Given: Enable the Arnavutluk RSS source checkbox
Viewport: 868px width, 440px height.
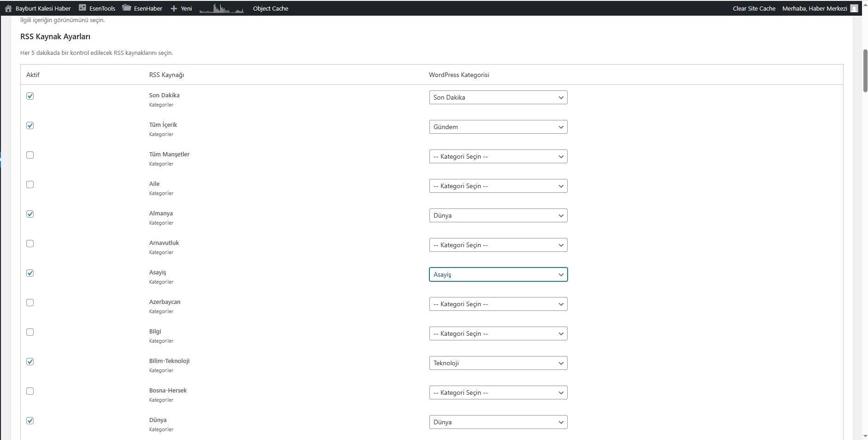Looking at the screenshot, I should [x=30, y=244].
